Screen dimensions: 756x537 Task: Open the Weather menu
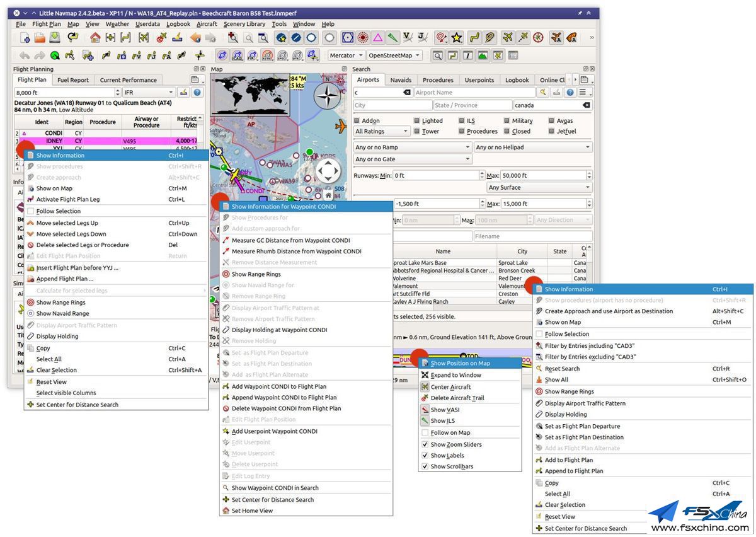click(117, 24)
